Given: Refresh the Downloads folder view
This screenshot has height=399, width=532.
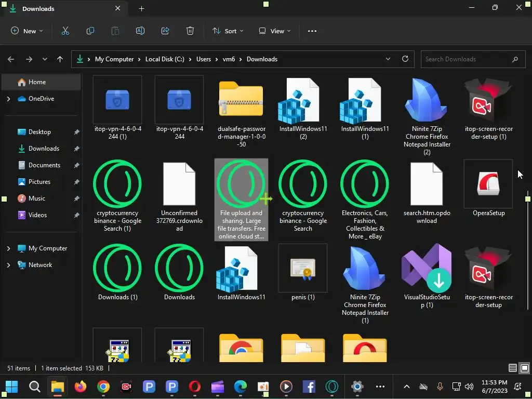Looking at the screenshot, I should click(405, 59).
